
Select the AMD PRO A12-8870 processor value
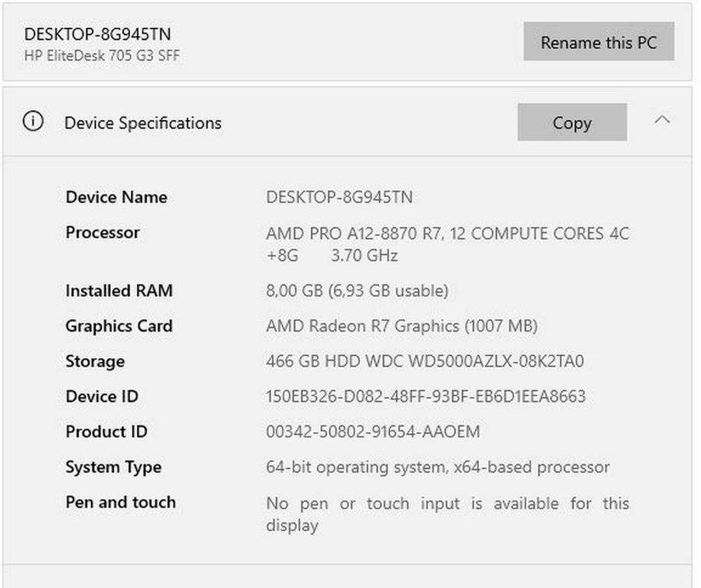click(x=447, y=234)
